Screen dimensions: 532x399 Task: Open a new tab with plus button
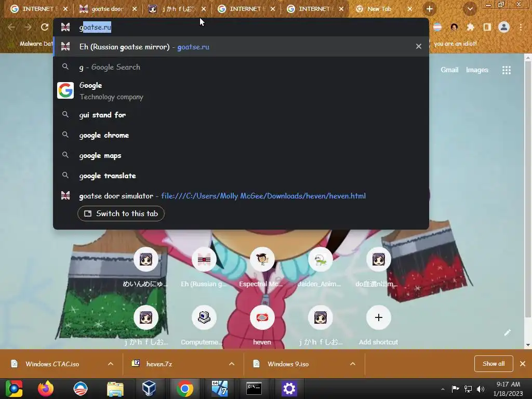tap(430, 9)
